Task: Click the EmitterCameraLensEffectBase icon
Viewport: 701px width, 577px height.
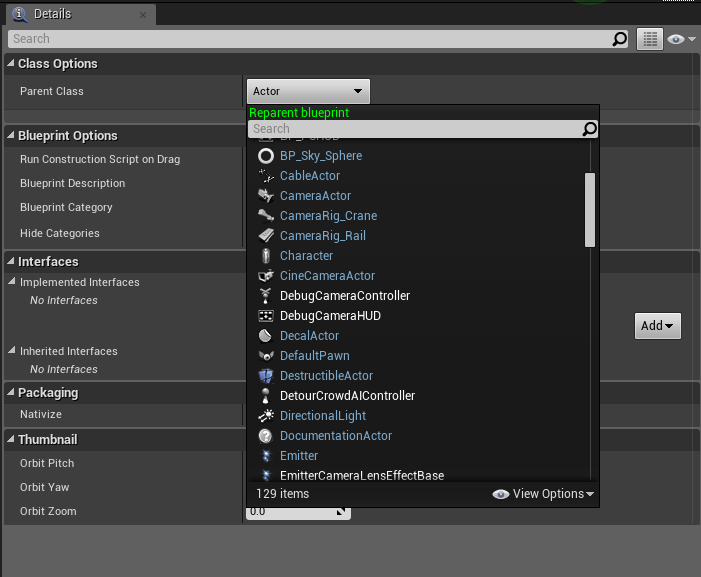Action: pyautogui.click(x=266, y=476)
